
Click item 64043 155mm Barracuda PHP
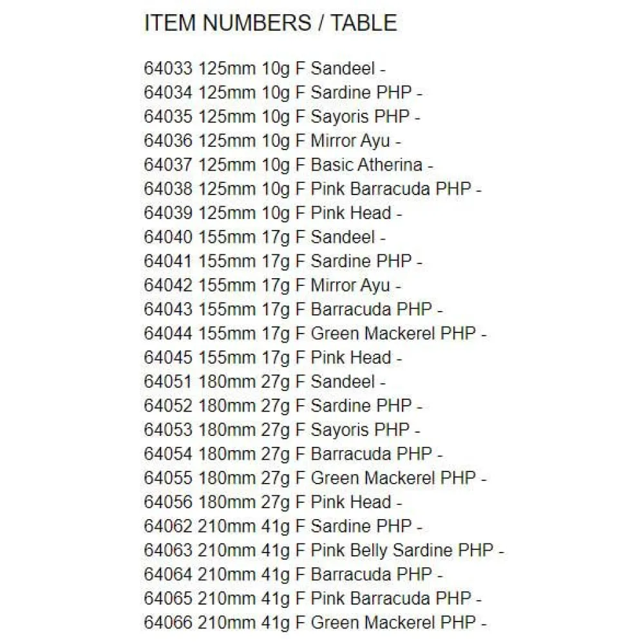293,309
